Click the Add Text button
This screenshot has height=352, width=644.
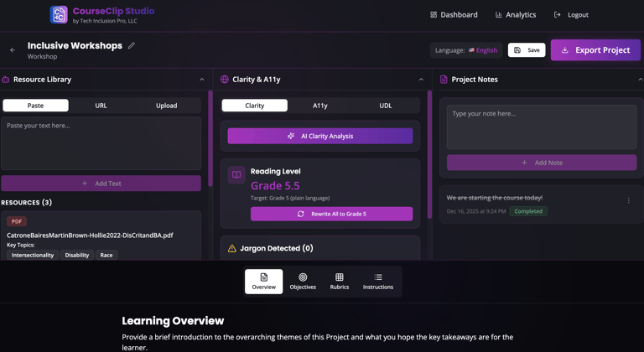point(101,184)
